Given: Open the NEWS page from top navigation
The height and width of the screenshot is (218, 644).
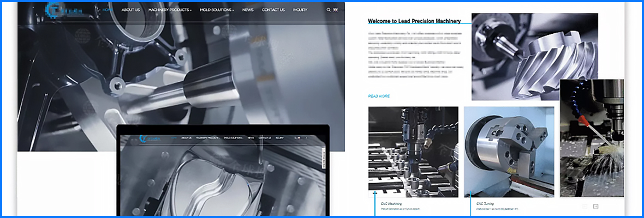Looking at the screenshot, I should click(248, 10).
